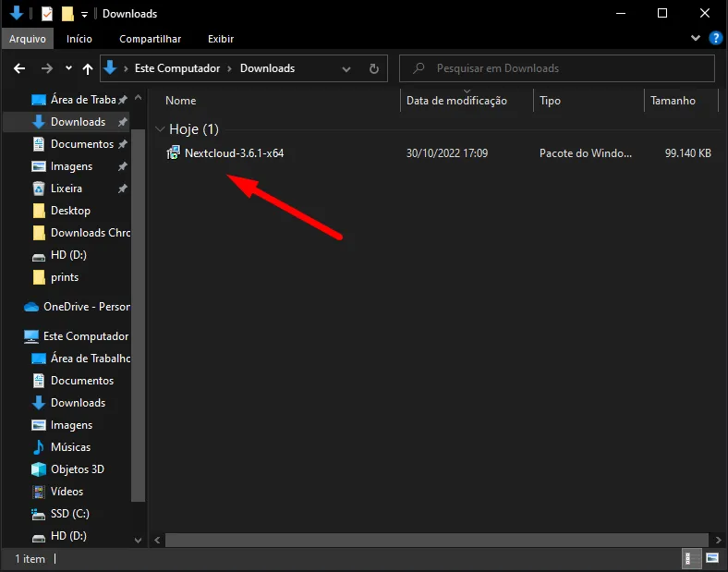Click the horizontal scrollbar thumb
Viewport: 728px width, 572px height.
437,540
